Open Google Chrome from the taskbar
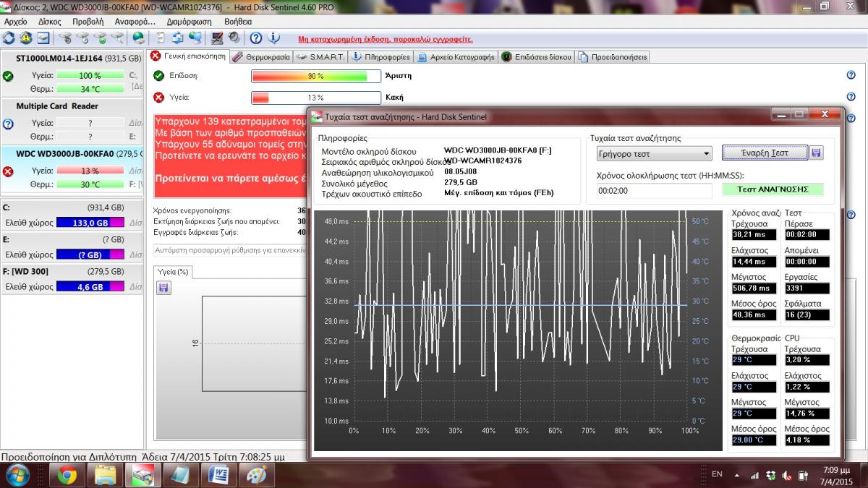The height and width of the screenshot is (488, 868). pos(67,475)
